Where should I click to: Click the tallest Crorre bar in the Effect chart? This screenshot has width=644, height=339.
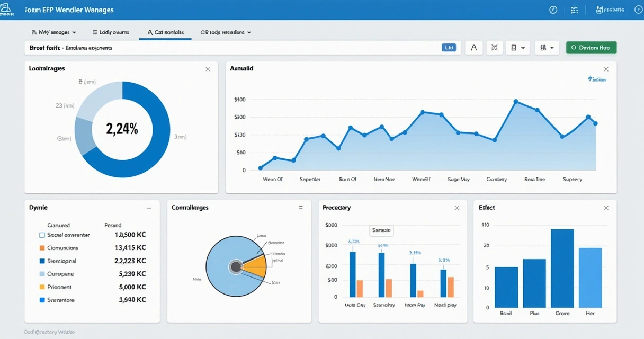562,268
